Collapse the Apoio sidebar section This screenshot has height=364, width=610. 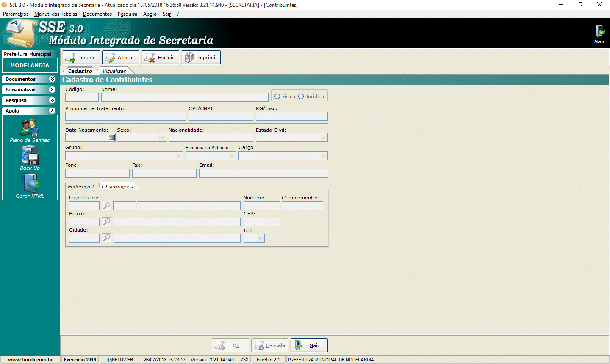52,111
